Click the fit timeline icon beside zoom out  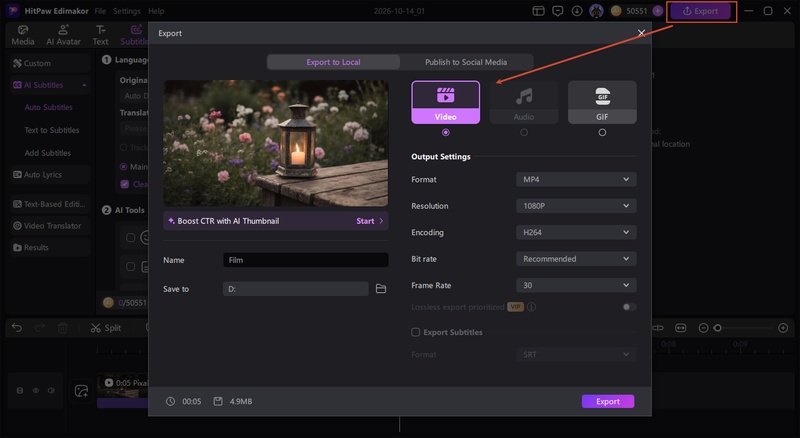click(681, 328)
